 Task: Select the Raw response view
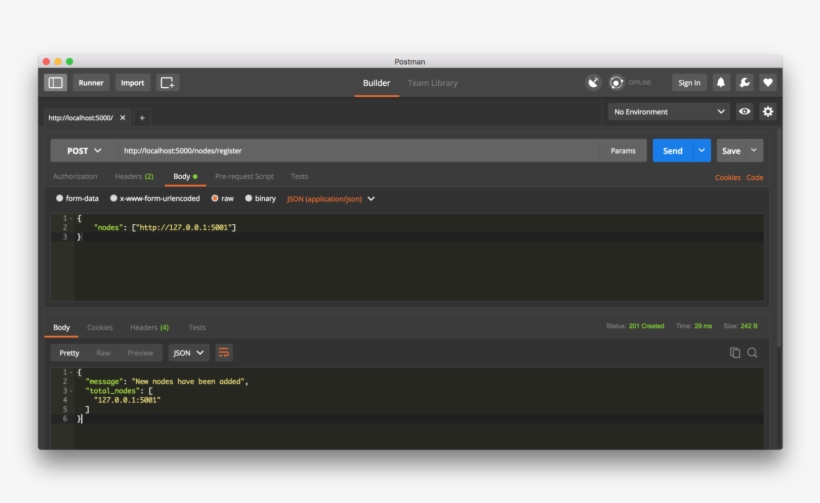click(103, 353)
